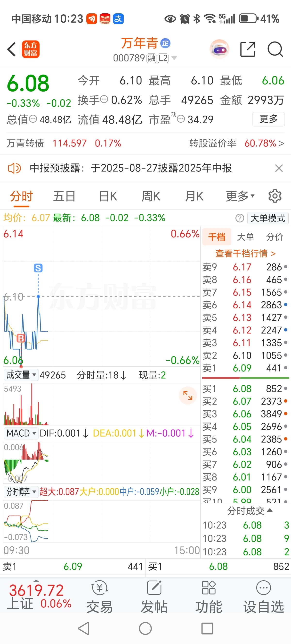The width and height of the screenshot is (291, 644).
Task: Tap the share icon
Action: (248, 49)
